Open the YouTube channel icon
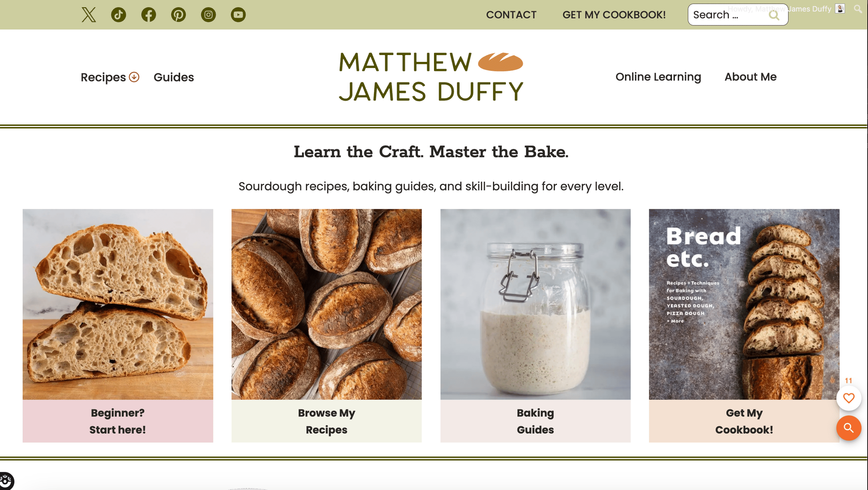The image size is (868, 490). tap(238, 15)
